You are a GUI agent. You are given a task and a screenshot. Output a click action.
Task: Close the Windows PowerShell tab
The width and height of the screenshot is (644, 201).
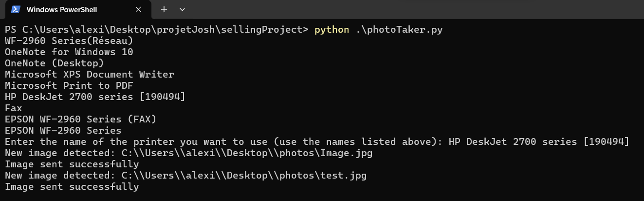[138, 9]
